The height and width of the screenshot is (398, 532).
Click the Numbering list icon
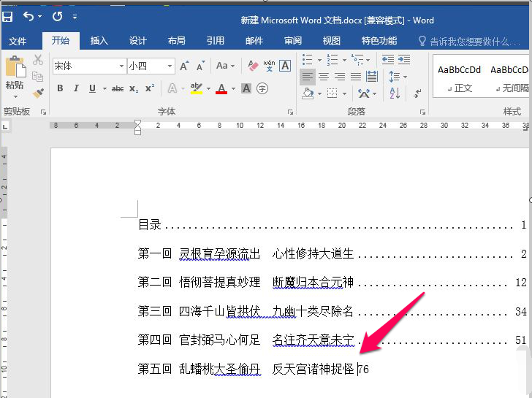(x=332, y=60)
